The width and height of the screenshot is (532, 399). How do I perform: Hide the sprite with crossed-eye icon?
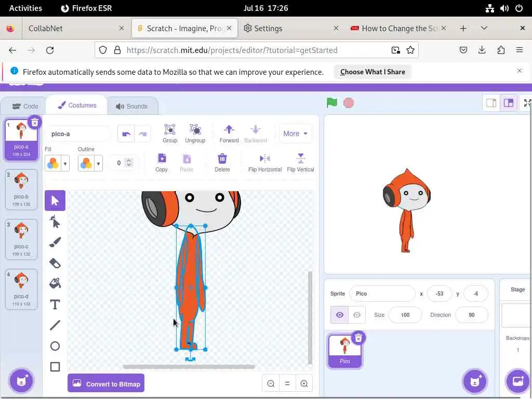click(357, 315)
